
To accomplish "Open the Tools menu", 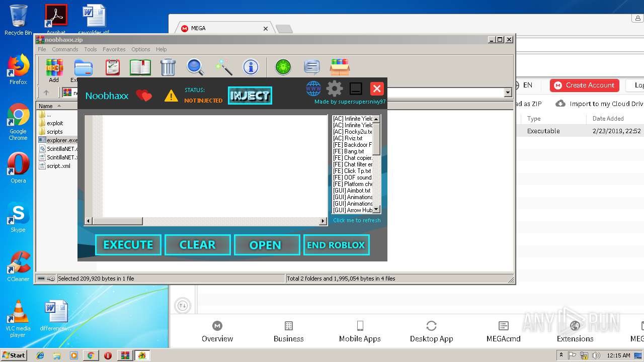I will (x=91, y=49).
